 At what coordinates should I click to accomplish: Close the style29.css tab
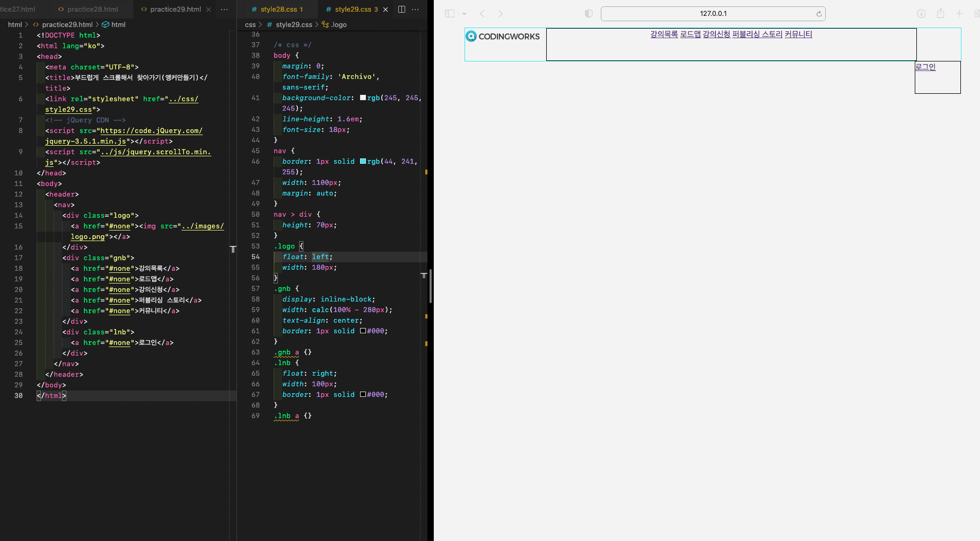point(386,9)
